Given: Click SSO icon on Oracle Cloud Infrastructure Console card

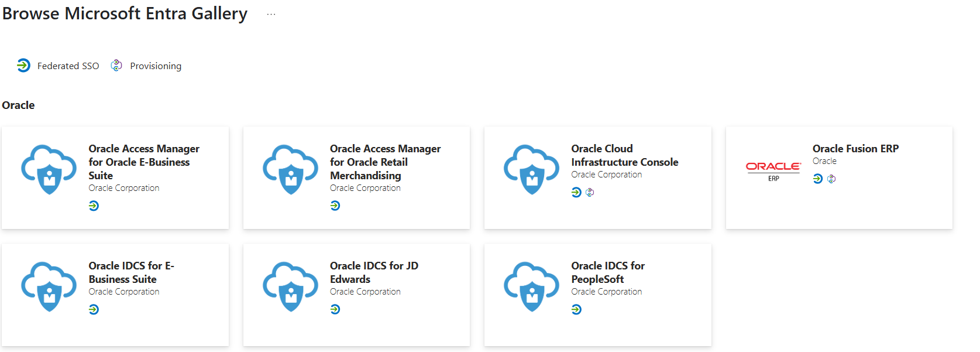Looking at the screenshot, I should [x=576, y=192].
